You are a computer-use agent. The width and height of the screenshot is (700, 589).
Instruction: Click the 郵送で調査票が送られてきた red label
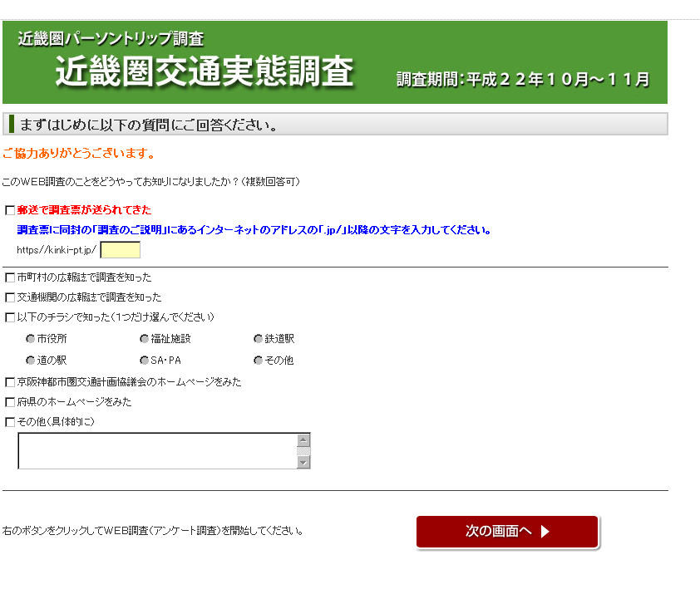point(84,210)
